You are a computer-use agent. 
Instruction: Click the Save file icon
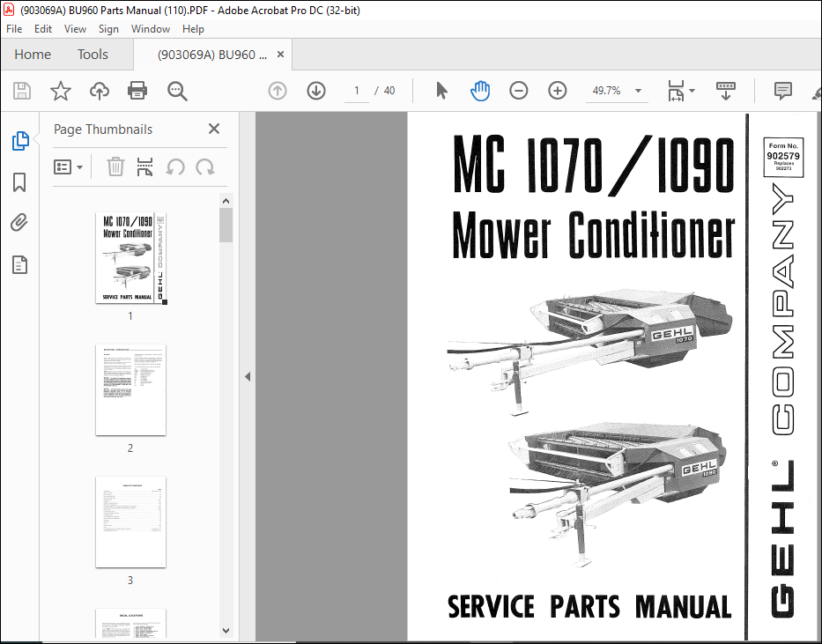(x=21, y=91)
